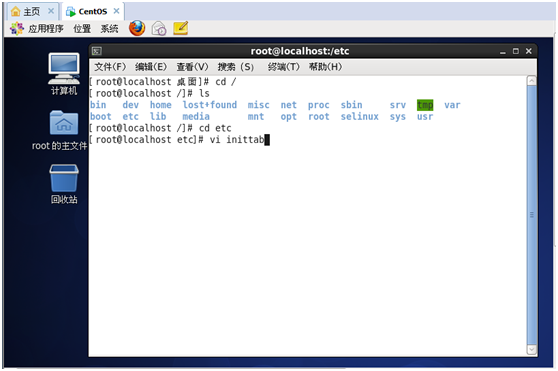Image resolution: width=558 pixels, height=371 pixels.
Task: Open the terminal 查看(V) menu
Action: 193,67
